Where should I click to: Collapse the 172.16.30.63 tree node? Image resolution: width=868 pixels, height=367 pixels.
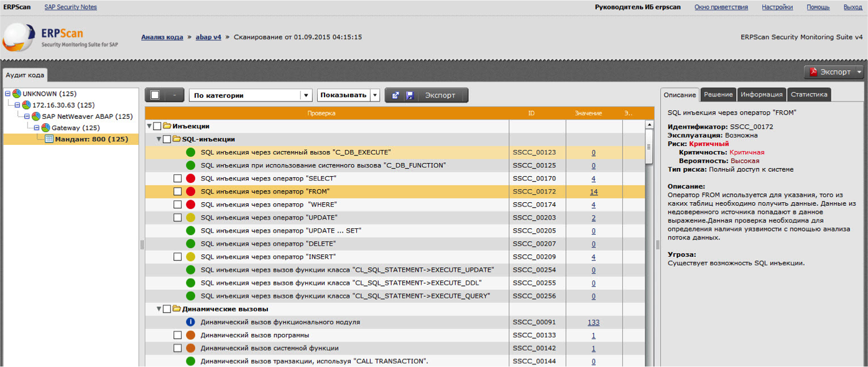point(17,105)
